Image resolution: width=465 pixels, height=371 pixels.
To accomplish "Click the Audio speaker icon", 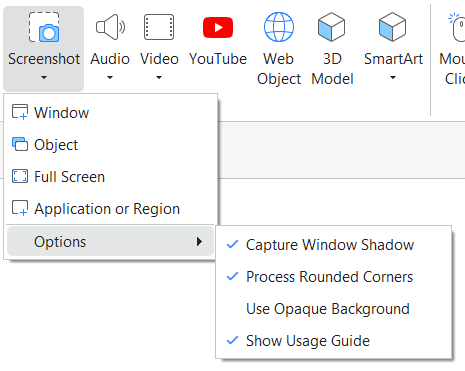I will [110, 27].
